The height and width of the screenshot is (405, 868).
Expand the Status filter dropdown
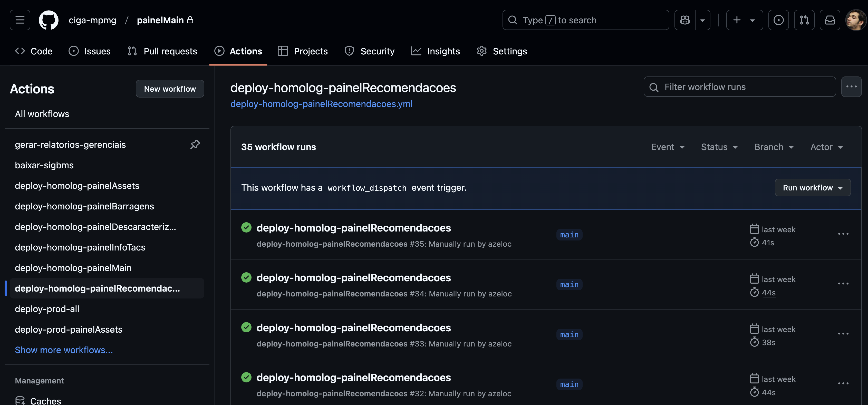coord(719,147)
